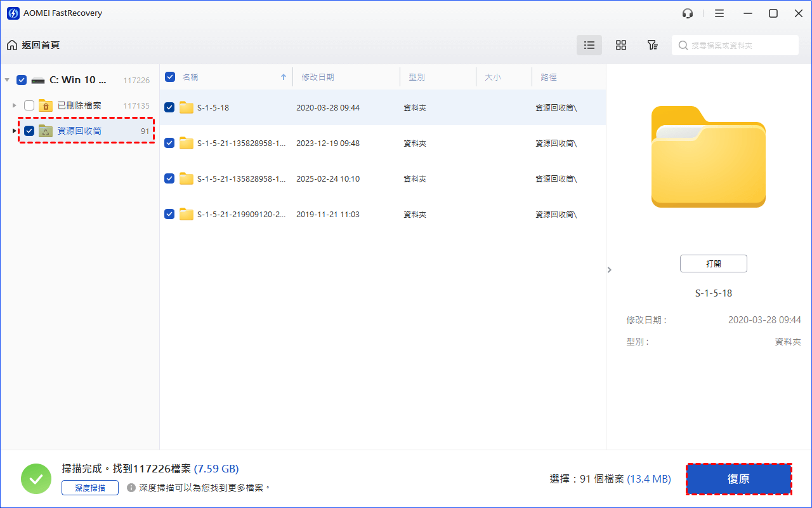Click the large folder preview image
This screenshot has height=508, width=812.
pyautogui.click(x=708, y=157)
